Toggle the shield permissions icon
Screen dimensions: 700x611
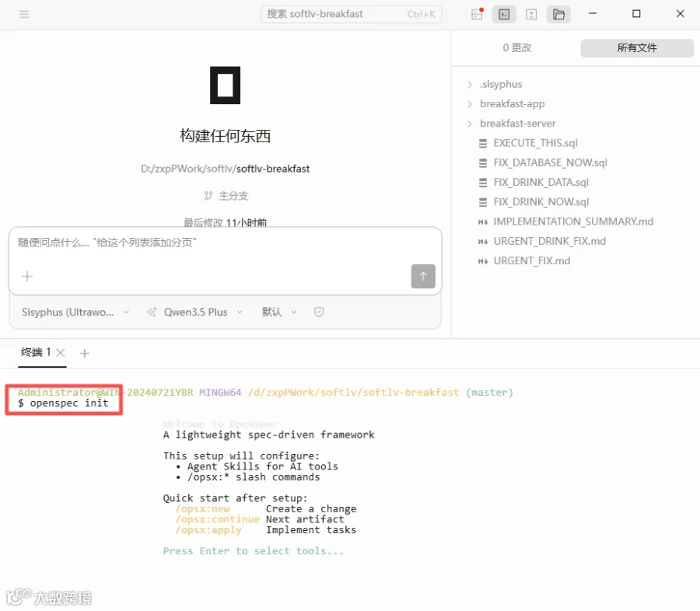pyautogui.click(x=319, y=312)
